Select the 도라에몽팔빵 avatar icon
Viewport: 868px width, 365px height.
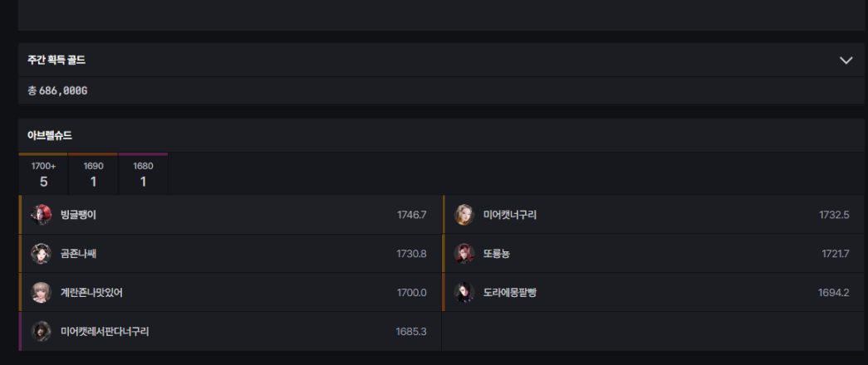click(x=464, y=292)
